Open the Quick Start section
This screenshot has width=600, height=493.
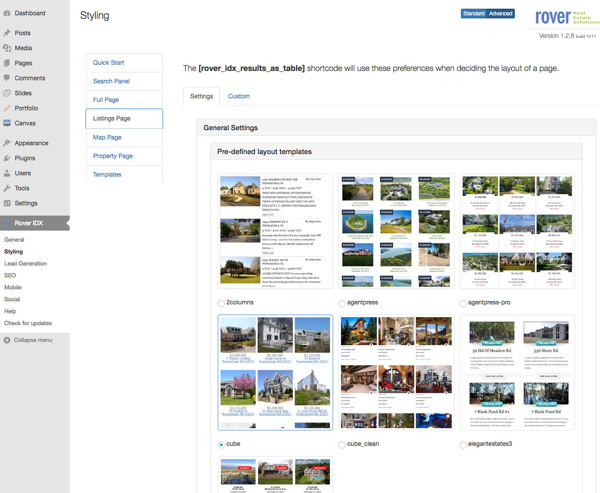click(x=109, y=62)
